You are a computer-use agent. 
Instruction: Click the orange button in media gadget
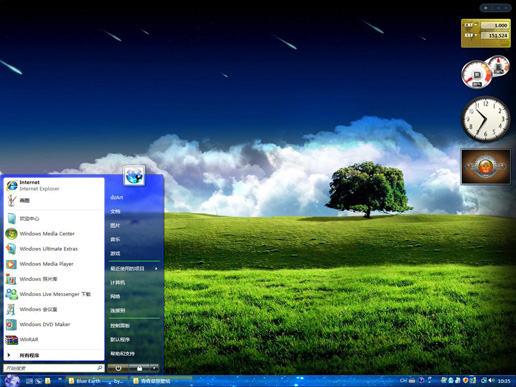click(x=486, y=166)
